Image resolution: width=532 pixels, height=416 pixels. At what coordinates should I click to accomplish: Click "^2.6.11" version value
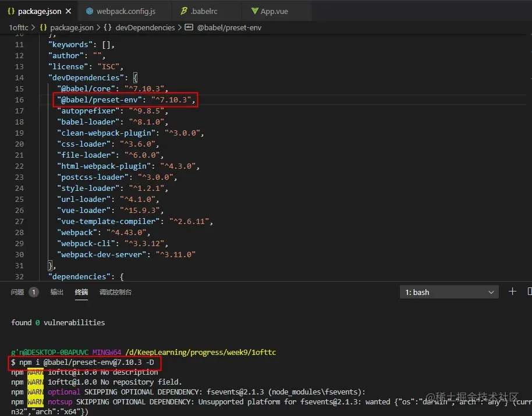pos(189,222)
